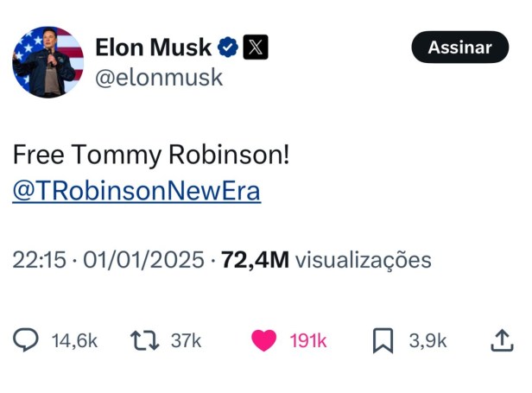Toggle the bookmark icon for this post
Viewport: 532px width, 393px height.
tap(383, 341)
